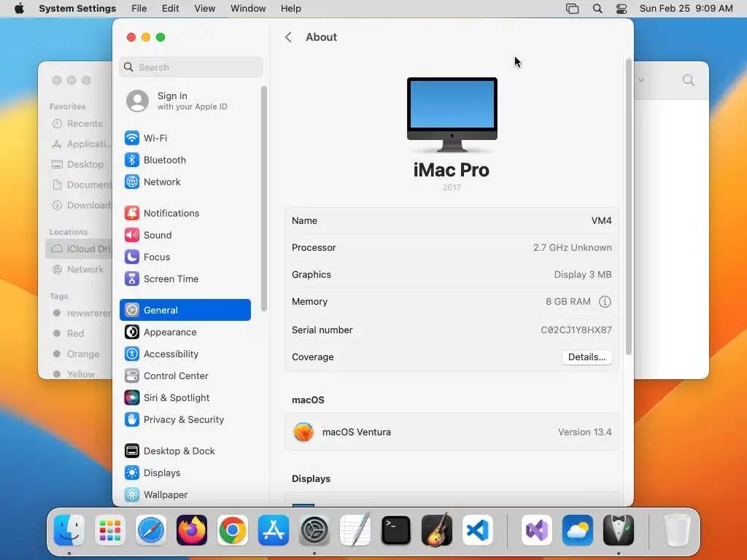Screen dimensions: 747x560
Task: Open Privacy & Security settings
Action: 185,419
